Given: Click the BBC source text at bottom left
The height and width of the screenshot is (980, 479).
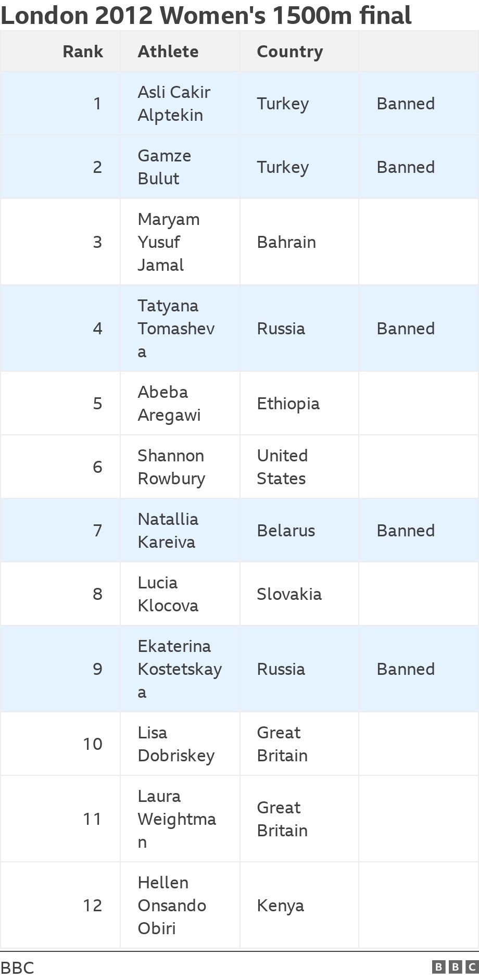Looking at the screenshot, I should click(x=17, y=968).
